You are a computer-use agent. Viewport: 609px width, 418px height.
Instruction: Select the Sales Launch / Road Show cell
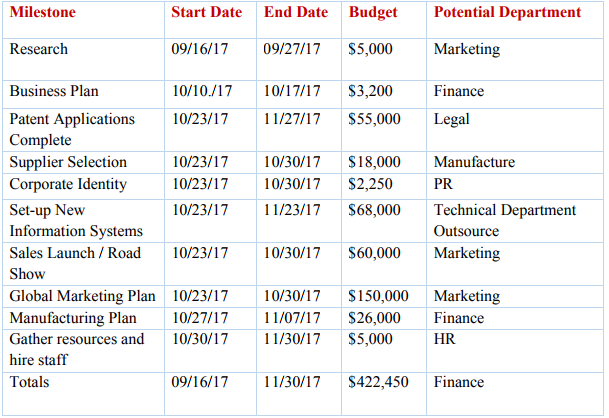[x=75, y=263]
